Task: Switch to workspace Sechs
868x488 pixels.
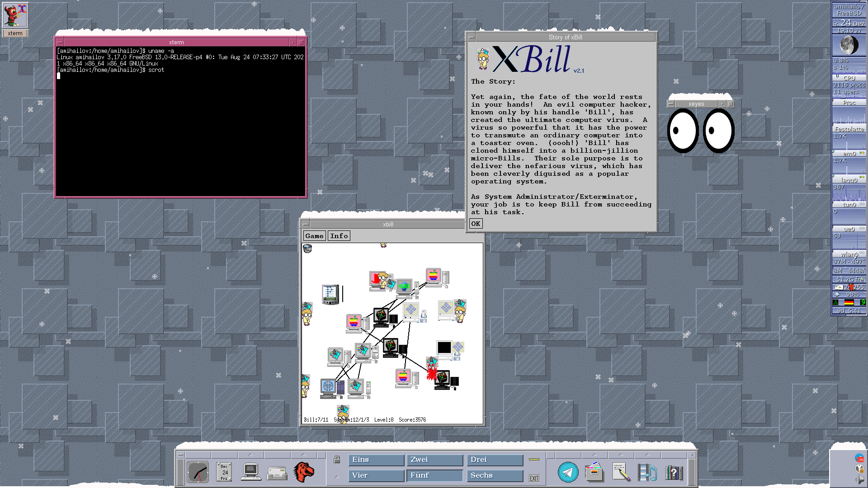Action: pos(495,476)
